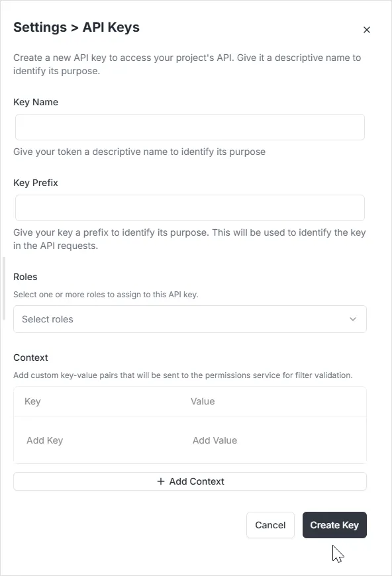Click the Add Value context field
The height and width of the screenshot is (576, 392).
tap(265, 440)
